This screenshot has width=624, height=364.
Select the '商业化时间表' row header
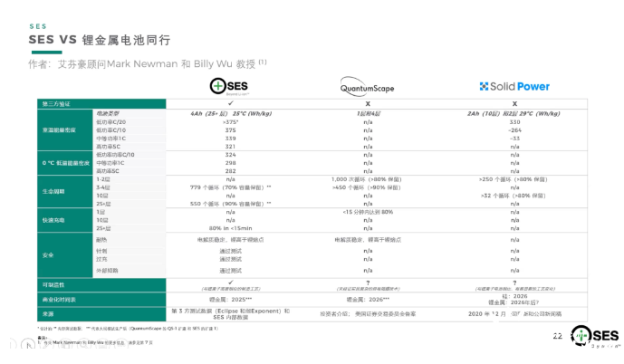coord(101,300)
